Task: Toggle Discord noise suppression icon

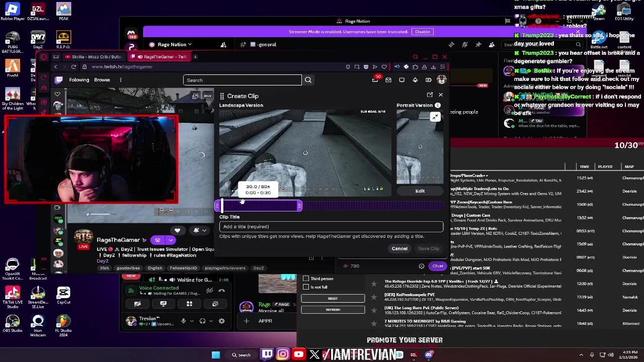Action: click(210, 290)
